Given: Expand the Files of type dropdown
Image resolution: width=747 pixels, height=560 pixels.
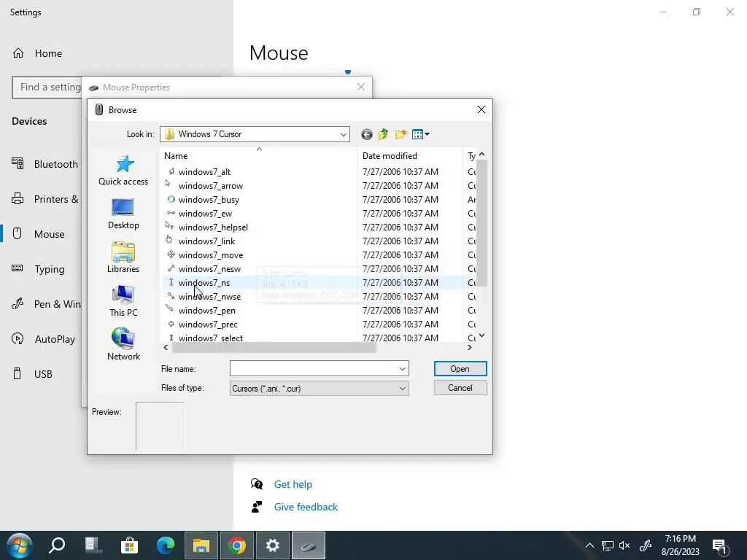Looking at the screenshot, I should [x=403, y=389].
